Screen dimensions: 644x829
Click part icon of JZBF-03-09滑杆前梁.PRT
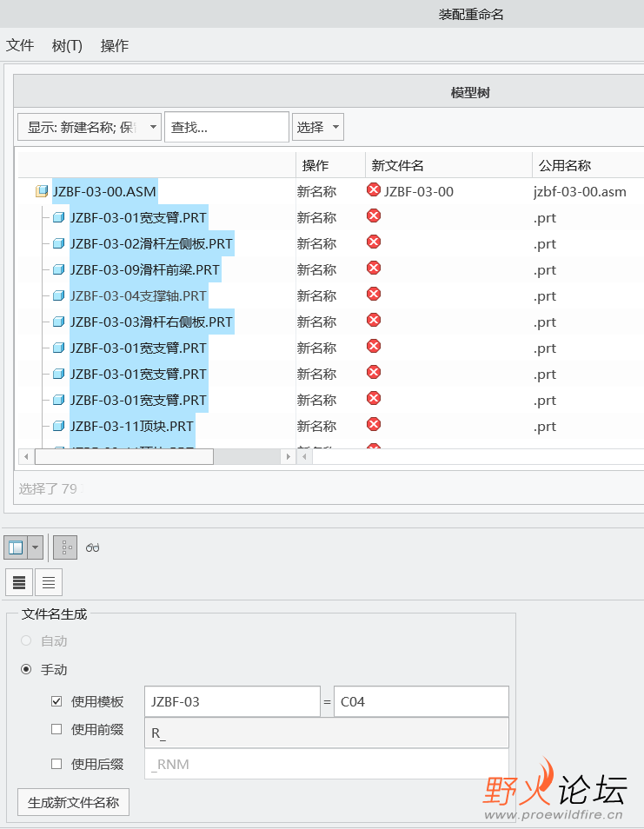pyautogui.click(x=59, y=269)
